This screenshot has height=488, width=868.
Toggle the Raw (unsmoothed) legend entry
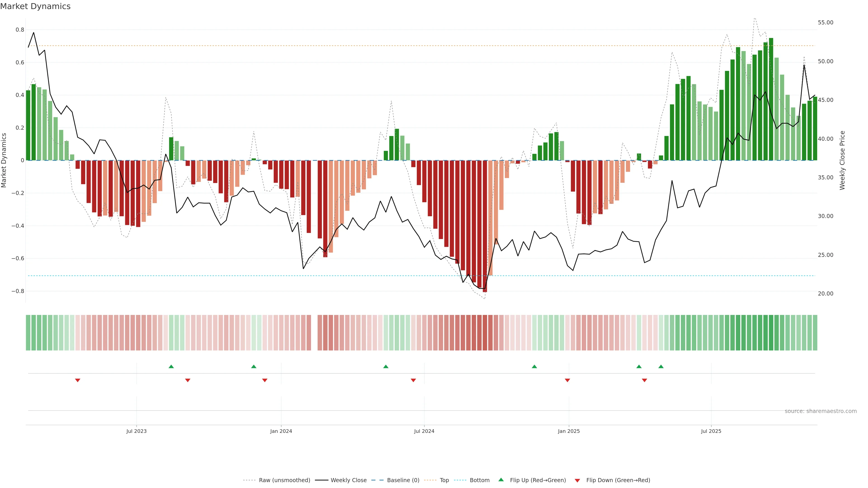284,480
